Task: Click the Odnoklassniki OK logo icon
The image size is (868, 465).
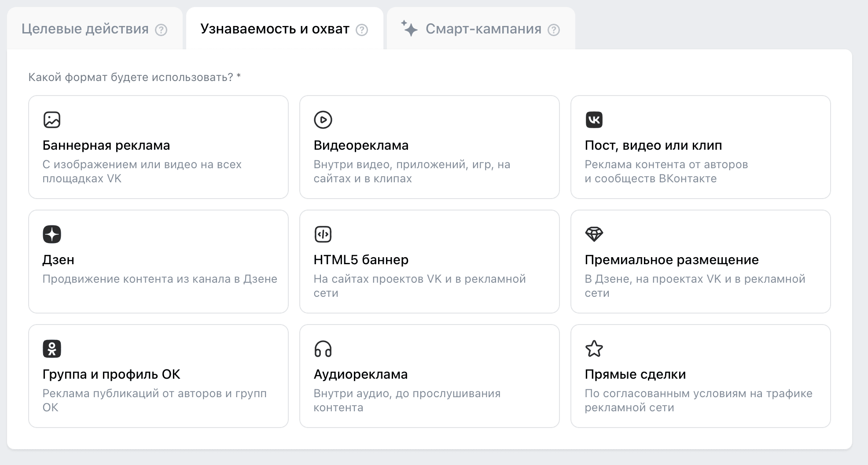Action: coord(52,349)
